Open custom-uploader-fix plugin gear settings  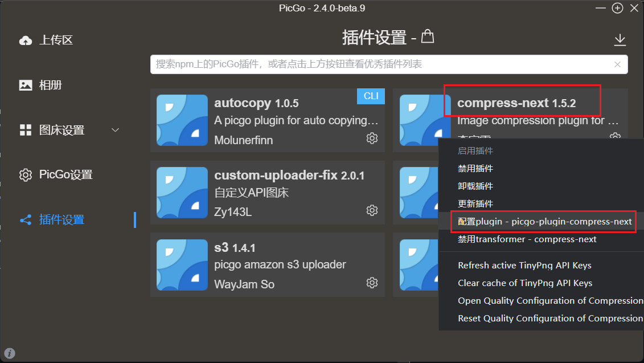click(372, 210)
